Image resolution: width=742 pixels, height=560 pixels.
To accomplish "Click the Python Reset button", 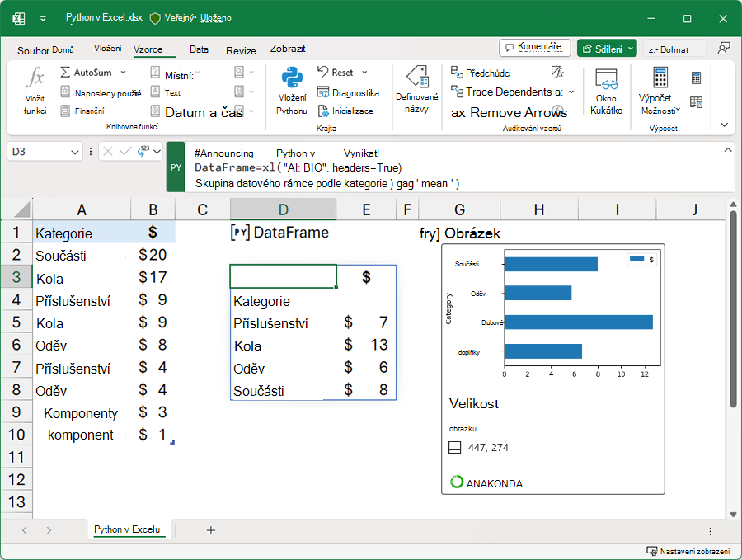I will pyautogui.click(x=336, y=73).
